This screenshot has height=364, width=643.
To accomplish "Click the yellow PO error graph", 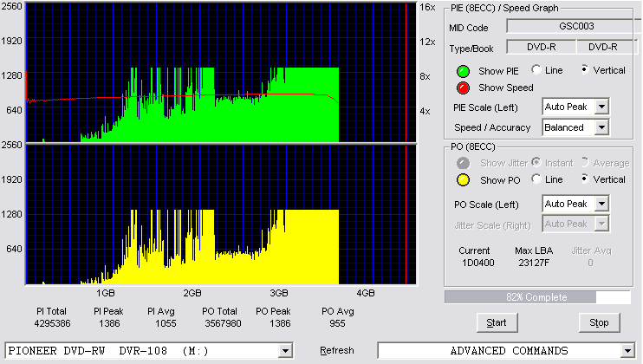I will [x=221, y=215].
